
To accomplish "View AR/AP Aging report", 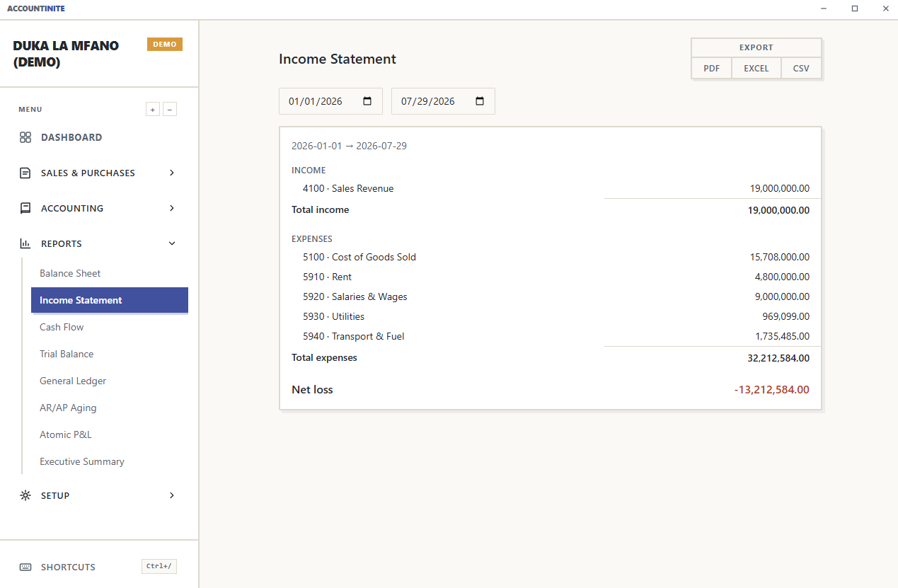I will click(110, 408).
